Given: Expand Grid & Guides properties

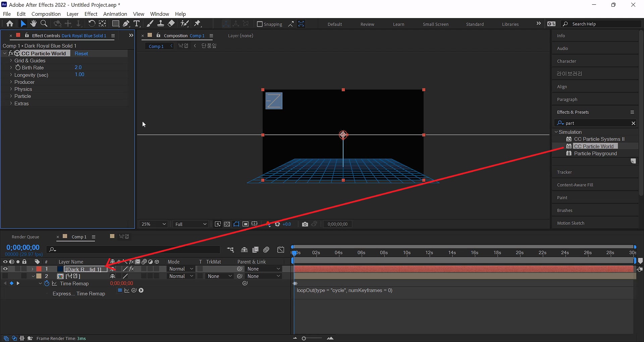Looking at the screenshot, I should point(11,61).
